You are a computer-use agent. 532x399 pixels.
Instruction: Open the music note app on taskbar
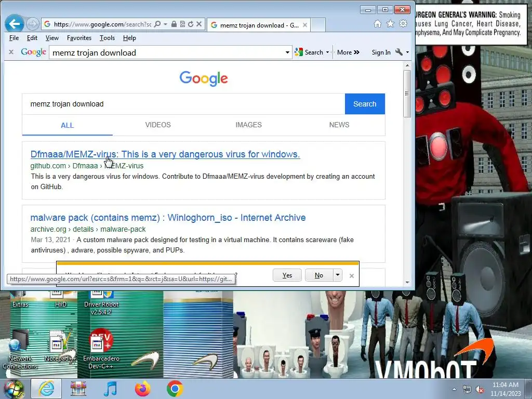click(x=110, y=389)
